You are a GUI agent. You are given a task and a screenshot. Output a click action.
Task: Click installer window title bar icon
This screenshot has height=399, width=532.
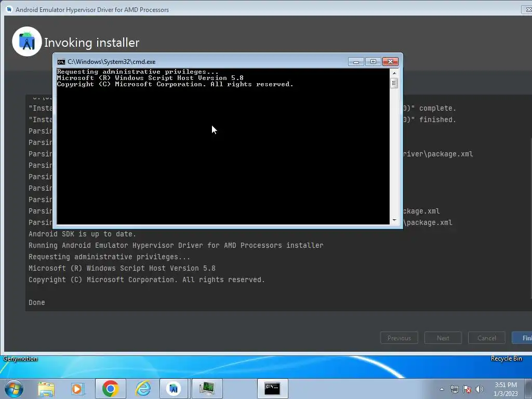tap(9, 9)
